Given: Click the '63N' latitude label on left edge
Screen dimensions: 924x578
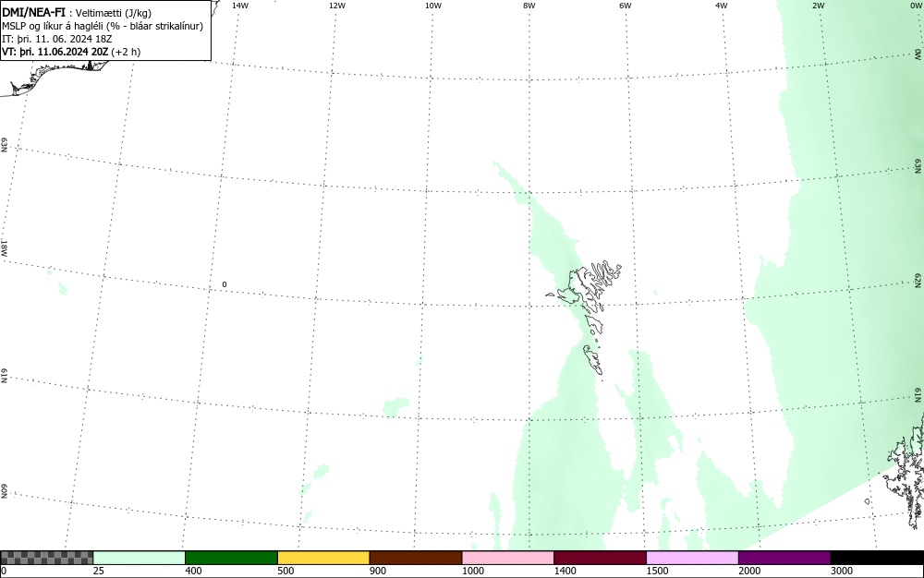Looking at the screenshot, I should [x=4, y=145].
